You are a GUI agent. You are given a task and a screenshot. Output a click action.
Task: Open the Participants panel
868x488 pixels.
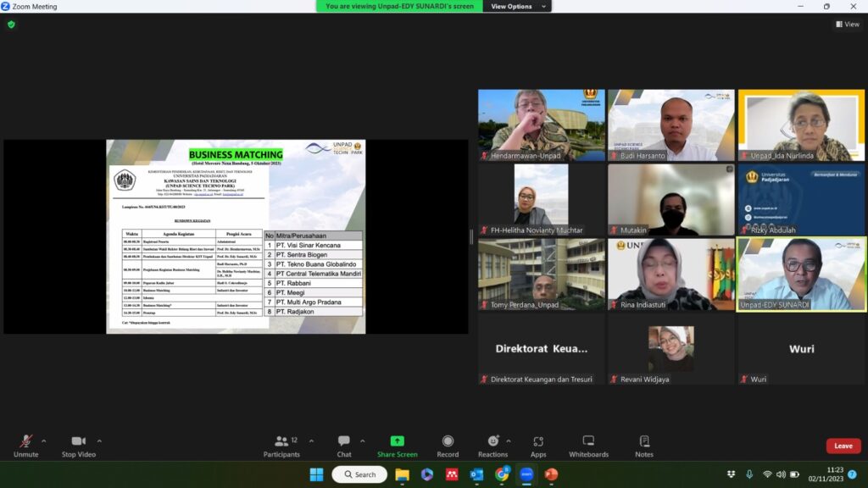[281, 446]
